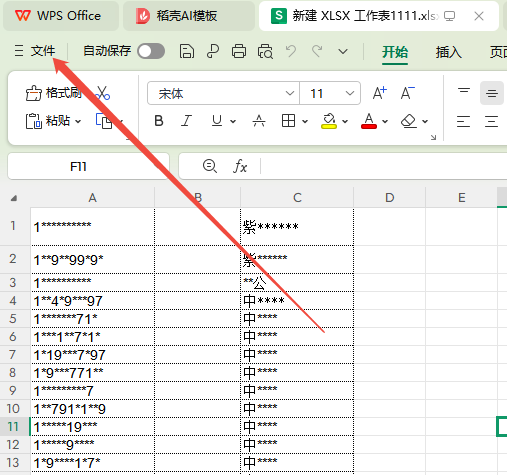507x475 pixels.
Task: Click the Name Box showing F11
Action: pos(88,166)
